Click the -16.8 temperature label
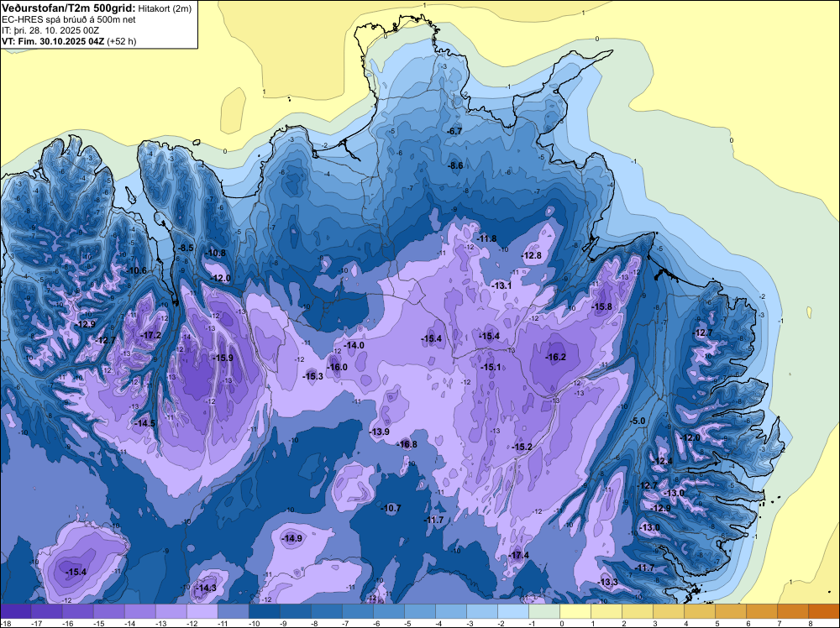Viewport: 840px width, 628px height. point(407,444)
